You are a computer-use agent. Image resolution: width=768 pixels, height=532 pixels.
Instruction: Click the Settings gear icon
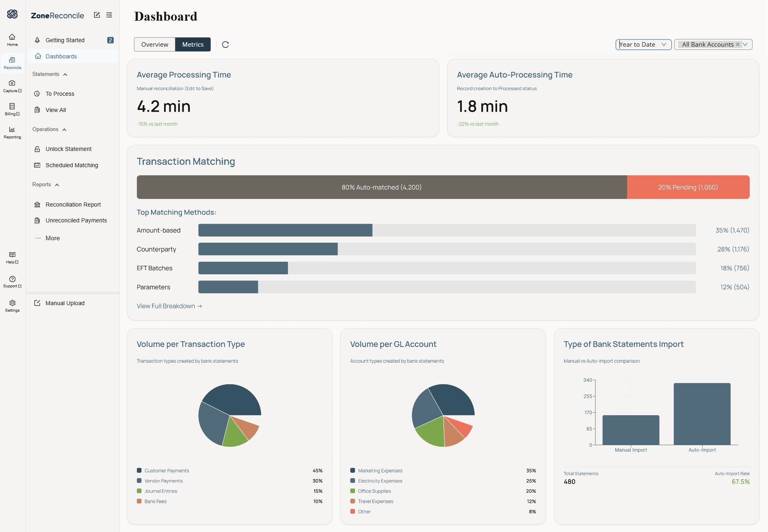click(x=12, y=306)
